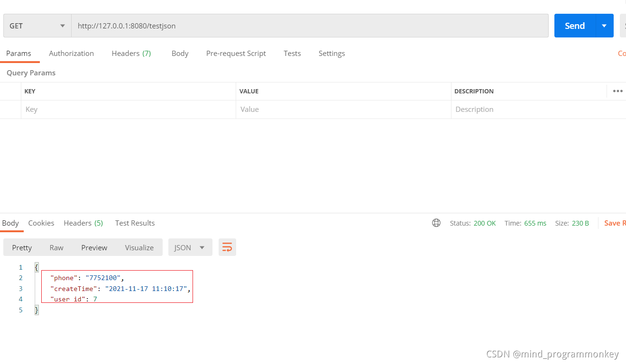This screenshot has width=626, height=364.
Task: Click the KEY column header
Action: point(30,91)
